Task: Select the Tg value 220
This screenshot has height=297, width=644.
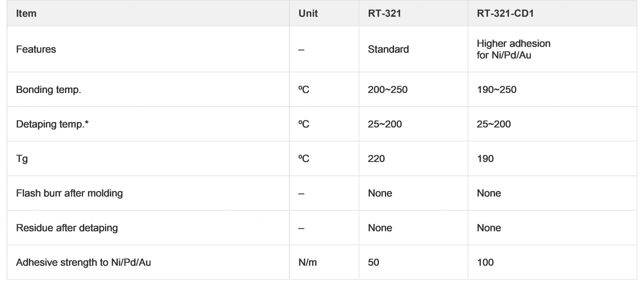Action: (x=376, y=159)
